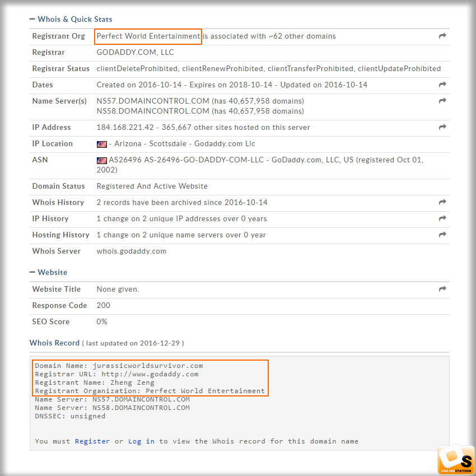Open the Register link
476x476 pixels.
[92, 441]
